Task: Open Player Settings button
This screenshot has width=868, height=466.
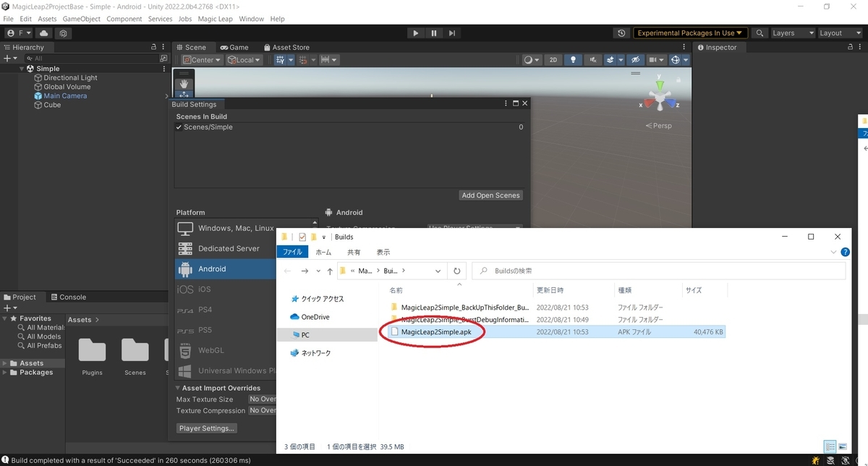Action: 207,428
